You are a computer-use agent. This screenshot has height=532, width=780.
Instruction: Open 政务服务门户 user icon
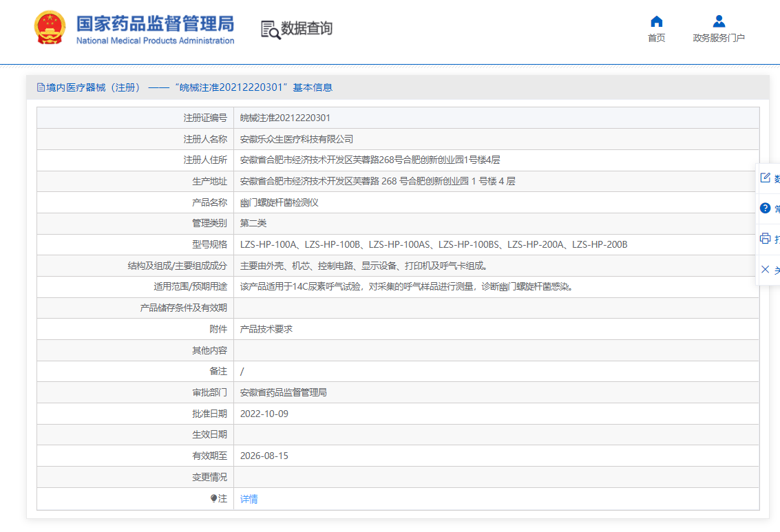[719, 21]
